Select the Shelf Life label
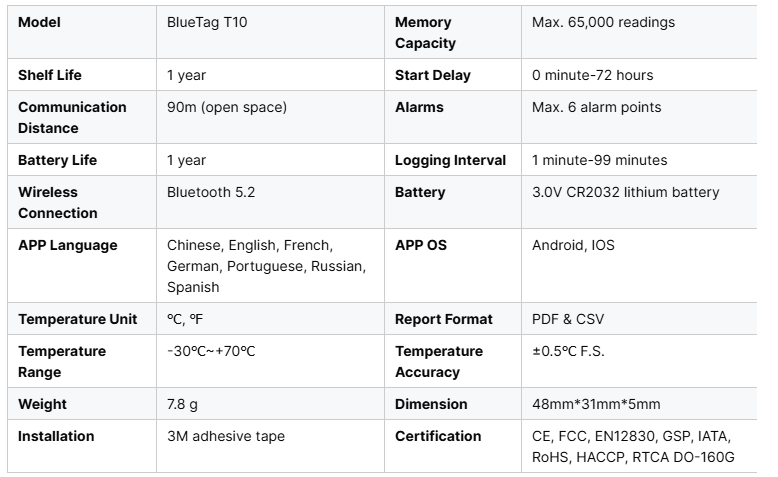This screenshot has height=477, width=778. click(x=50, y=75)
